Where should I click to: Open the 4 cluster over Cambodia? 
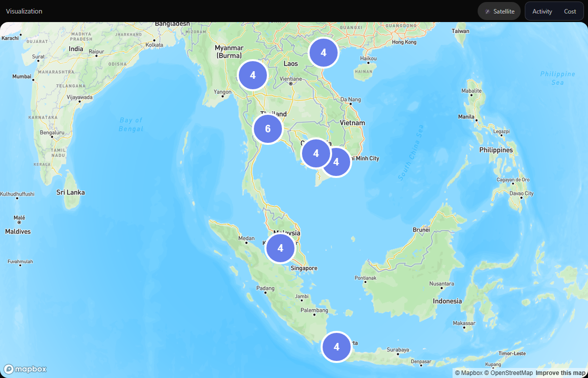(x=316, y=153)
